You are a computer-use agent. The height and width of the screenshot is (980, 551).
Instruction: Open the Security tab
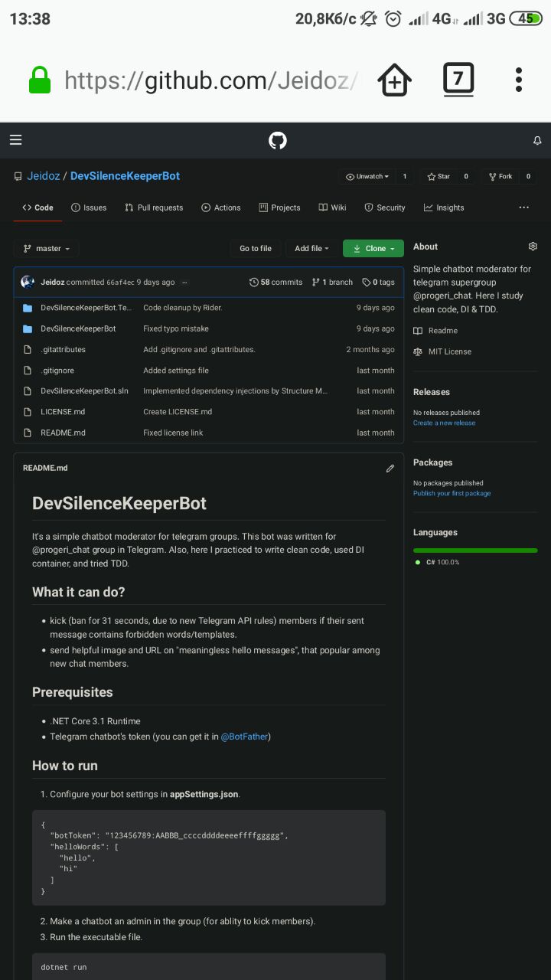coord(385,207)
